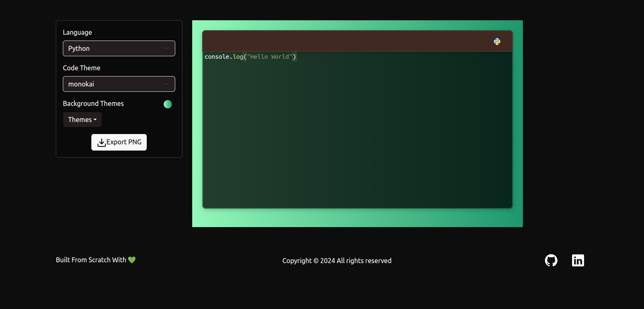This screenshot has width=644, height=309.
Task: Click the chevron icon on the Language selector
Action: (x=167, y=48)
